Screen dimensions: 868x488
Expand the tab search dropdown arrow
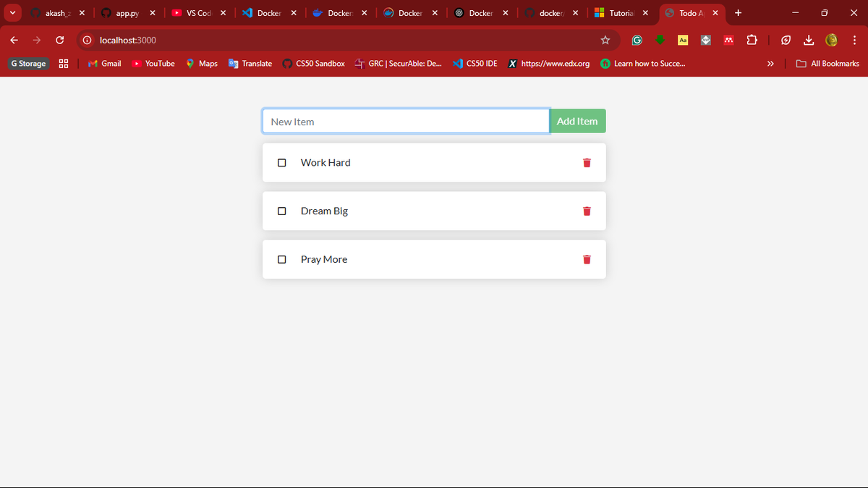click(13, 13)
